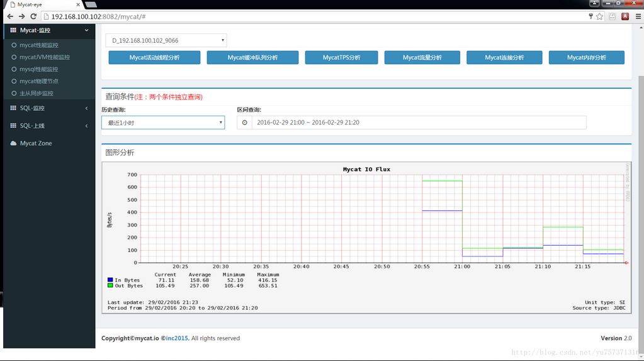Viewport: 644px width, 361px height.
Task: Click the grid icon beside SQL-上线
Action: [x=13, y=125]
